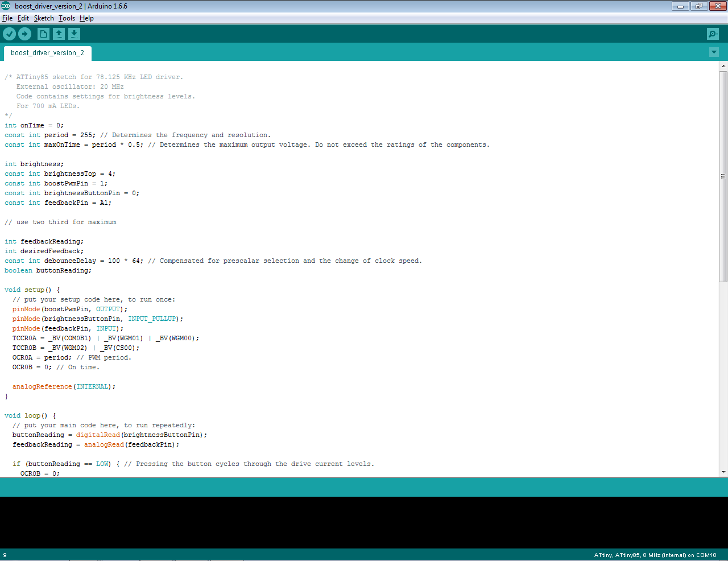Click the line beginning 'TCCR0B = _BV(WGM02)'
This screenshot has height=561, width=728.
point(76,348)
